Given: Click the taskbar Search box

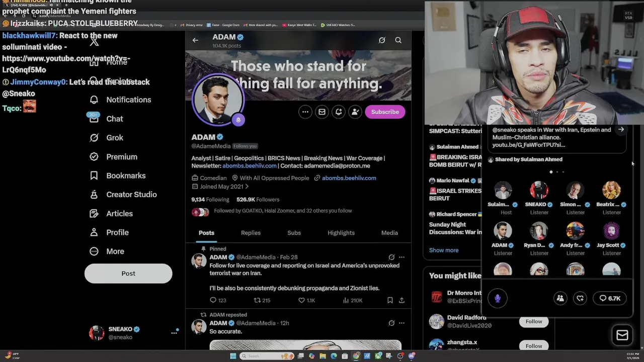Looking at the screenshot, I should point(266,356).
